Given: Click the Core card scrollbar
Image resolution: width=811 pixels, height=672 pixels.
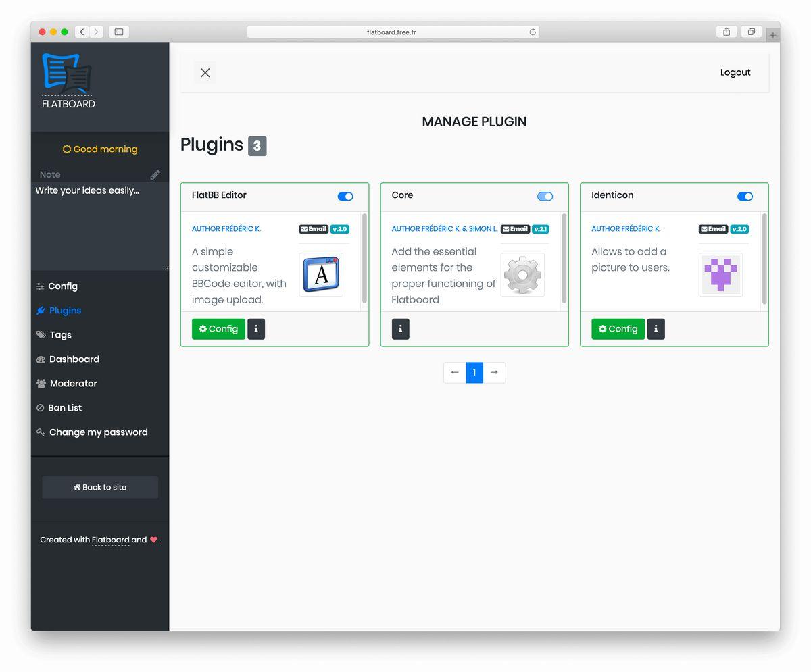Looking at the screenshot, I should pyautogui.click(x=564, y=259).
